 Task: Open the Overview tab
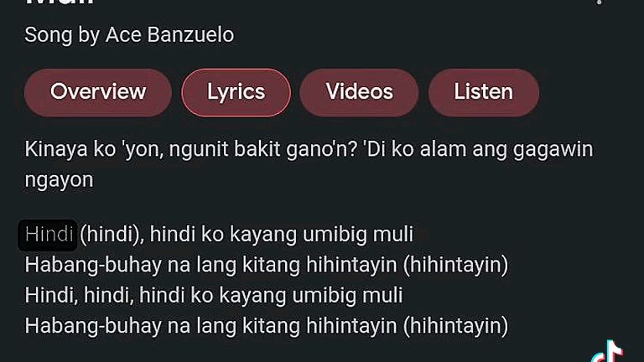pyautogui.click(x=98, y=92)
